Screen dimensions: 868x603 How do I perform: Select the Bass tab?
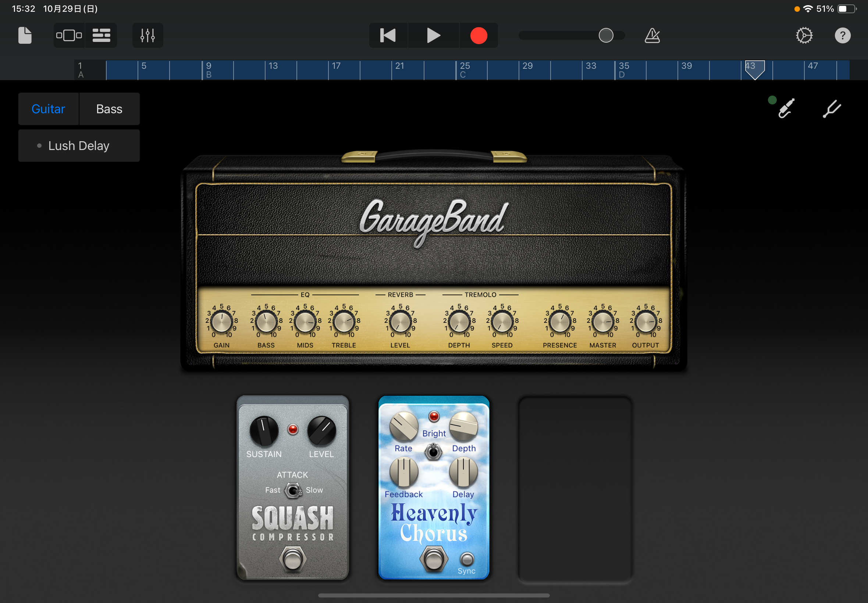click(x=109, y=109)
